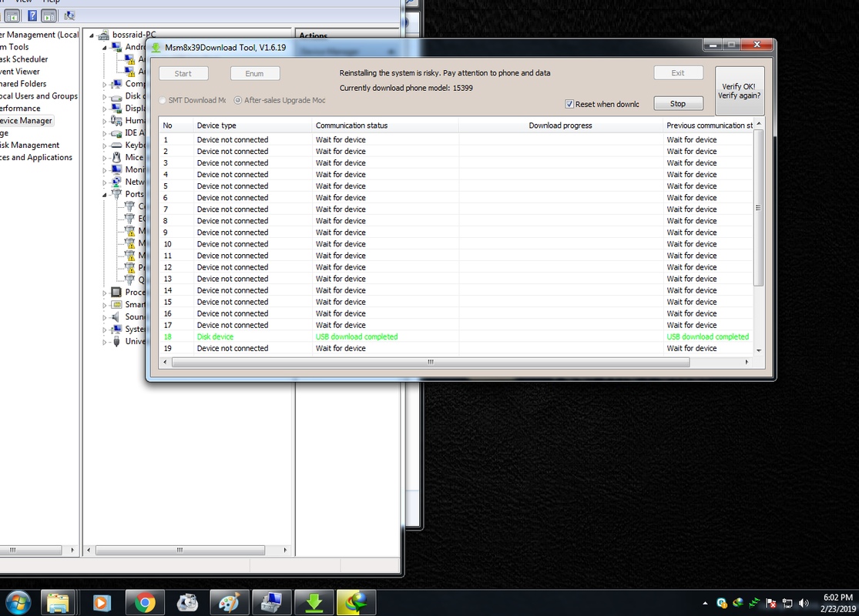Expand the Network adapters category

(104, 182)
